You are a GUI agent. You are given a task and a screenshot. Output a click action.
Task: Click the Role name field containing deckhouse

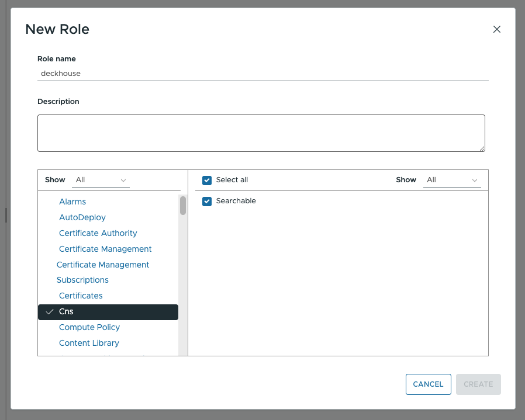point(261,73)
